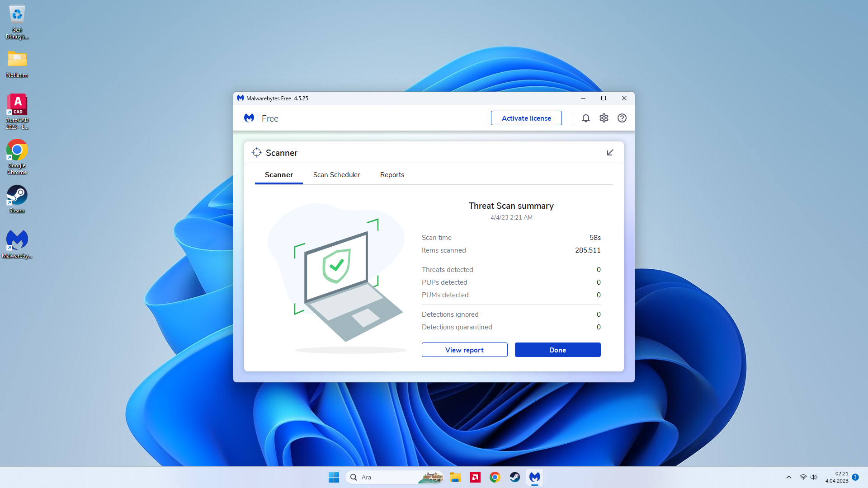Collapse the Scanner panel with arrow icon

coord(610,153)
